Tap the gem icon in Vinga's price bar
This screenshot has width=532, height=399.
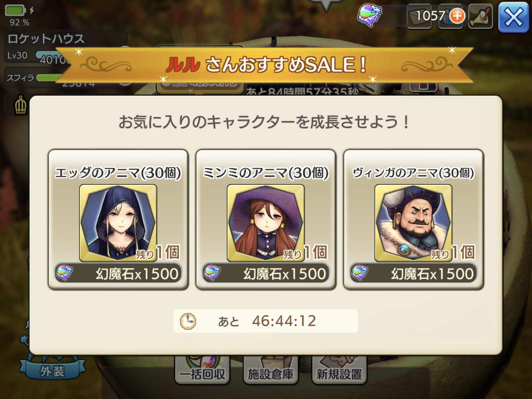tap(360, 273)
